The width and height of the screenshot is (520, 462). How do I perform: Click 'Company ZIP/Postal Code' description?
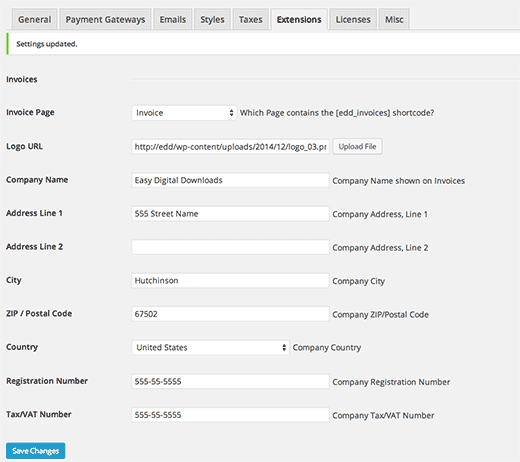click(381, 315)
